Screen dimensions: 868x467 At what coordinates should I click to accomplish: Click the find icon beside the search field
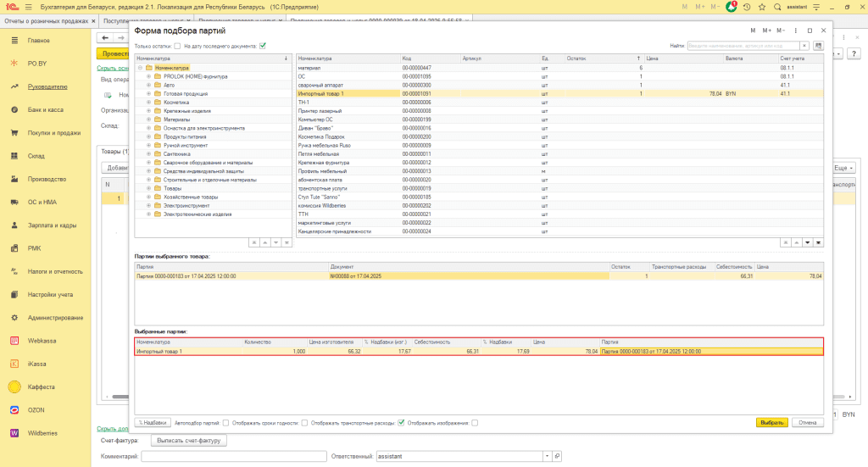point(818,46)
